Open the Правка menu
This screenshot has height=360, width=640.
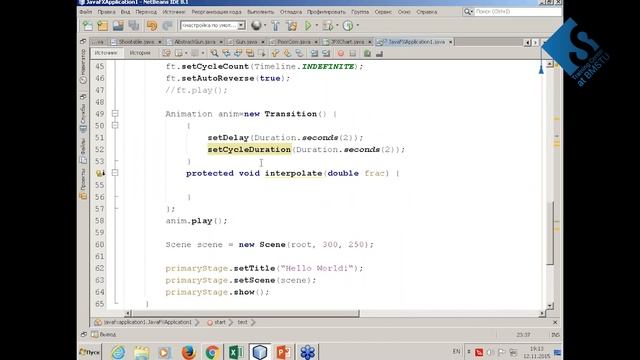coord(106,12)
